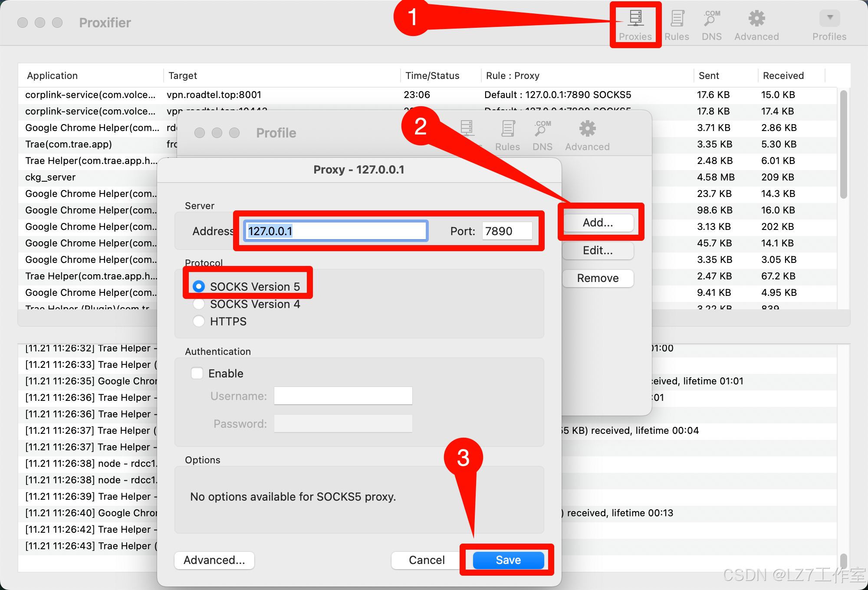
Task: Click the Port input field
Action: 506,231
